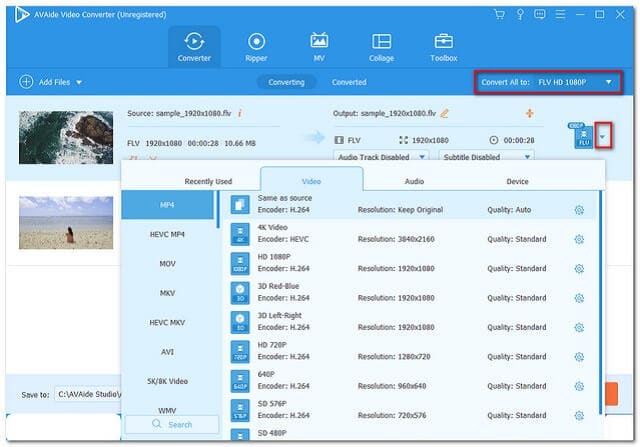640x447 pixels.
Task: Click the register key icon
Action: [x=520, y=15]
